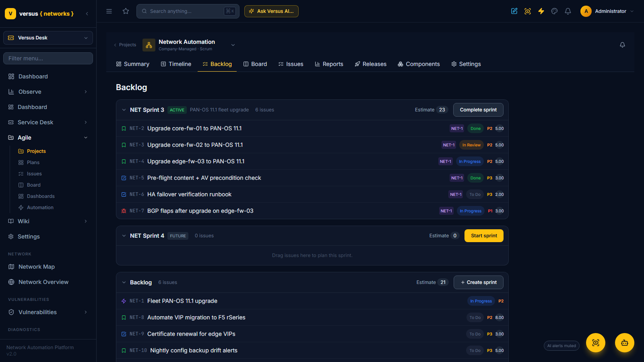Screen dimensions: 644x362
Task: Focus the Filter menu field
Action: click(x=48, y=58)
